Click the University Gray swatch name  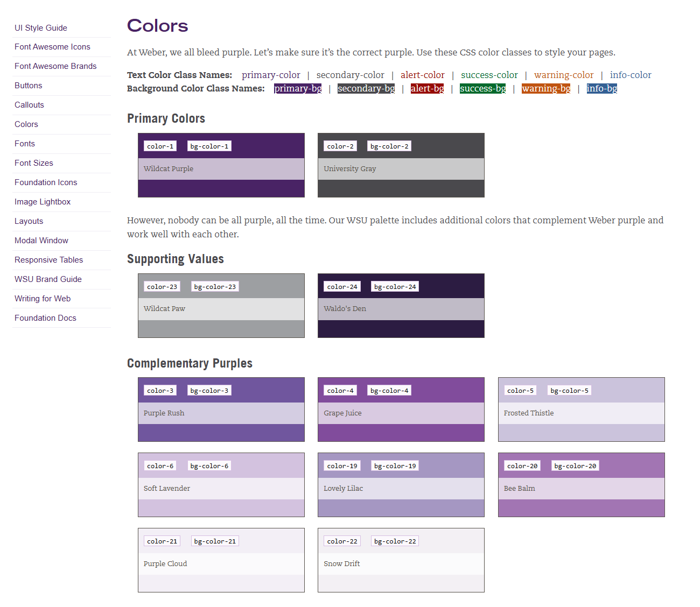click(x=350, y=169)
